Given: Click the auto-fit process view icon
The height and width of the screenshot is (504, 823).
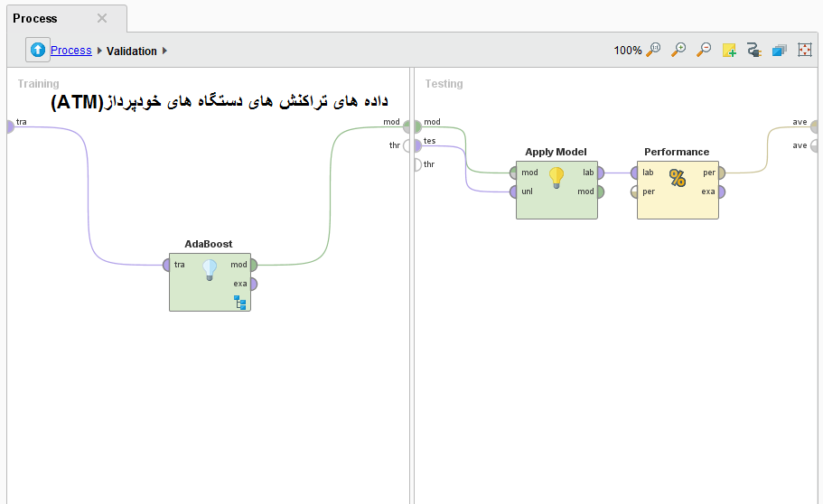Looking at the screenshot, I should (x=805, y=51).
